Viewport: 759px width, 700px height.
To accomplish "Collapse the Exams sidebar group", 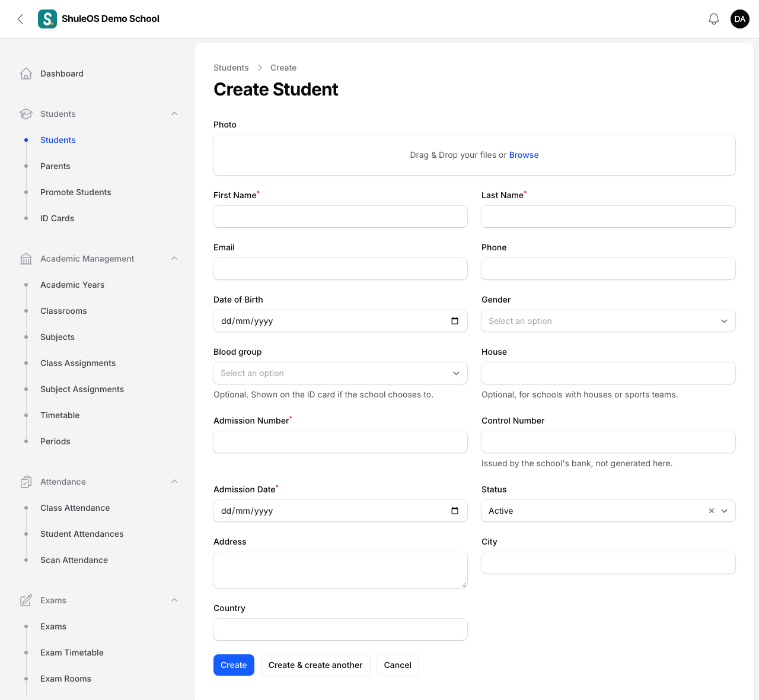I will coord(174,600).
